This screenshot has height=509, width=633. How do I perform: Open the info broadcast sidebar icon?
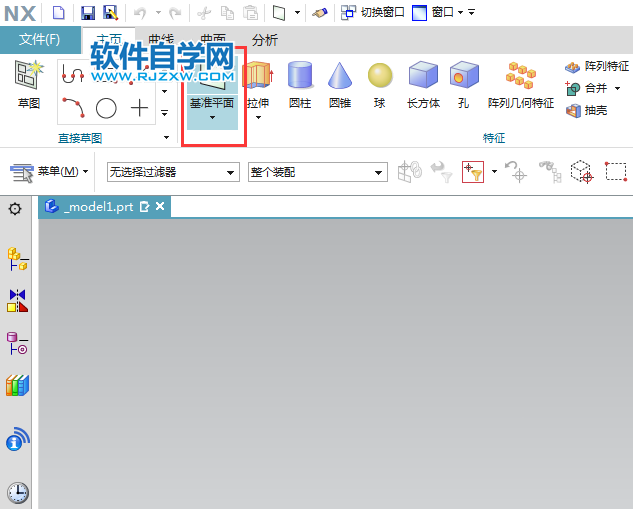pyautogui.click(x=18, y=439)
